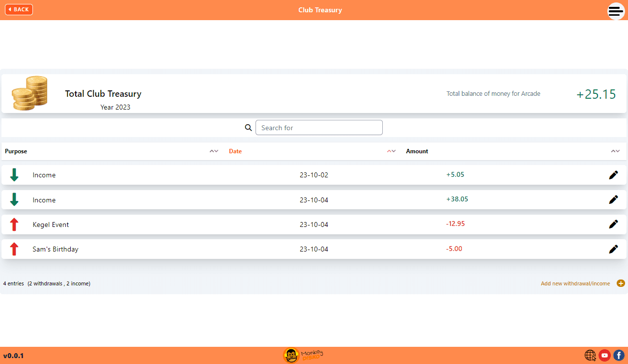The height and width of the screenshot is (364, 628).
Task: Click the BACK button
Action: pos(19,9)
